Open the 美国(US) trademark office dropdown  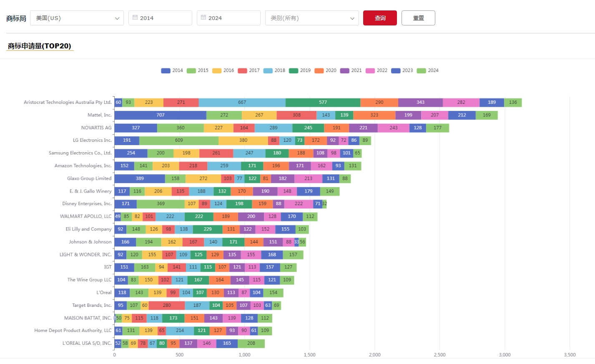(77, 18)
